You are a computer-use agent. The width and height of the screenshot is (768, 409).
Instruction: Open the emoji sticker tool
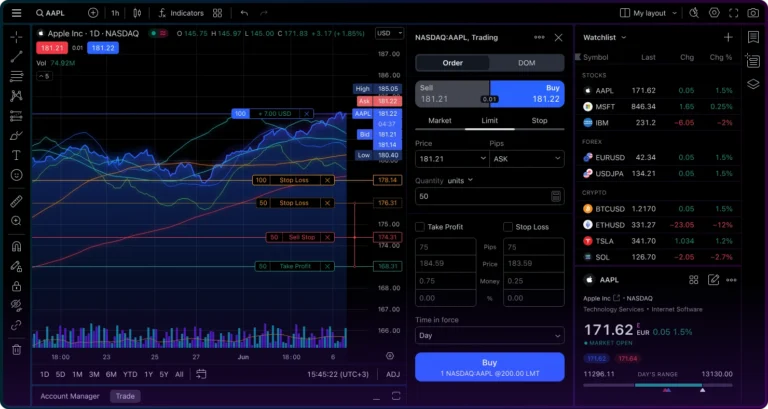pyautogui.click(x=17, y=175)
